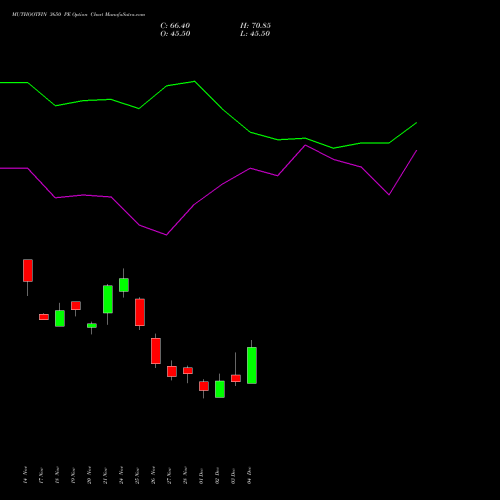Select the small red candlestick for 17 Nov
This screenshot has height=500, width=500.
click(x=44, y=317)
